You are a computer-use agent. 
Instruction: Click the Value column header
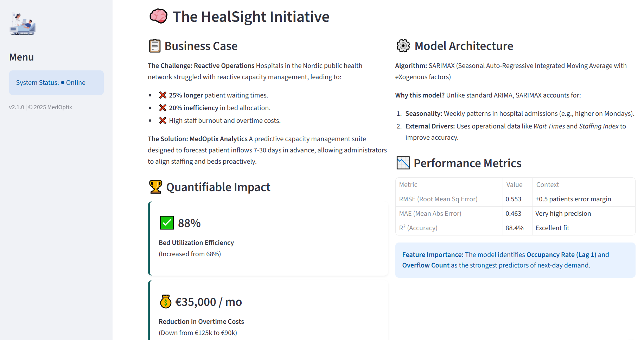point(514,185)
